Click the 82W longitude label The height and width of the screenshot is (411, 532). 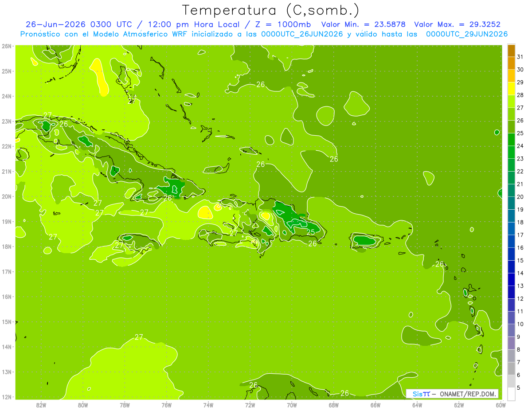[x=41, y=405]
